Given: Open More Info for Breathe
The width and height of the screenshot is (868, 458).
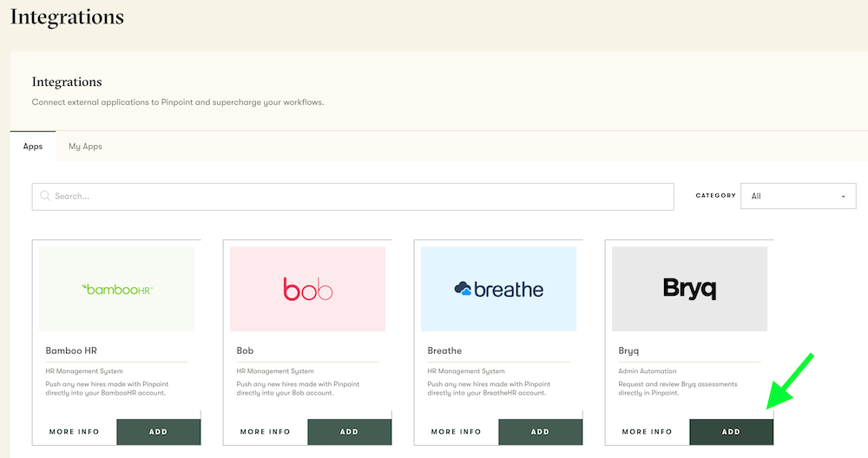Looking at the screenshot, I should tap(456, 431).
